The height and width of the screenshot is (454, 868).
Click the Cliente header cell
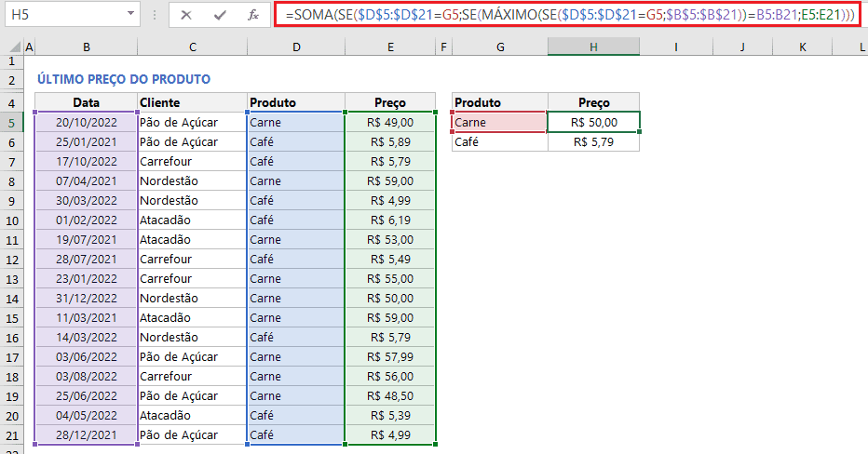[192, 102]
